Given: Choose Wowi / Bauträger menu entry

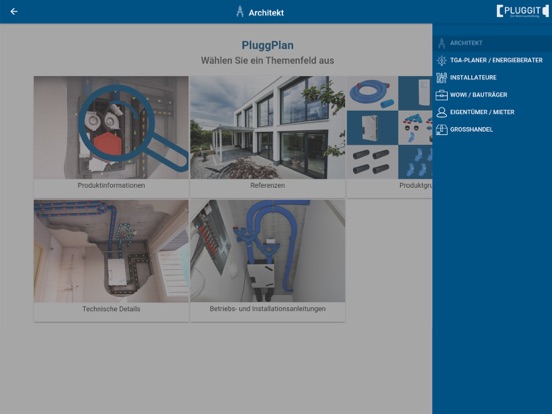Looking at the screenshot, I should pos(492,95).
